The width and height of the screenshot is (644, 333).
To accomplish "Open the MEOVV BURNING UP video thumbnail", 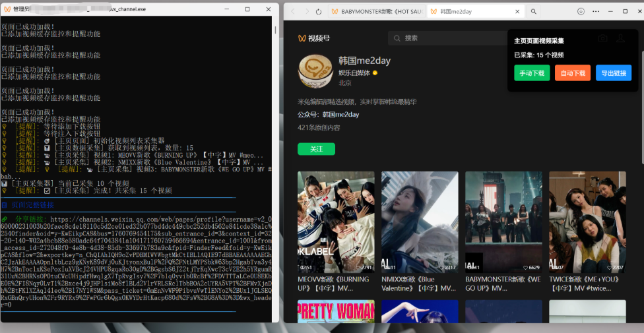I will (336, 222).
